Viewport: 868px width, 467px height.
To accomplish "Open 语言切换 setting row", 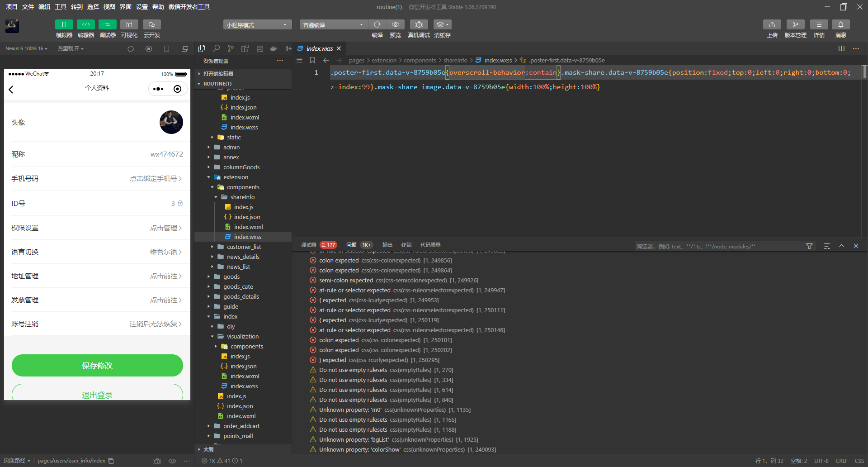I will pyautogui.click(x=97, y=252).
